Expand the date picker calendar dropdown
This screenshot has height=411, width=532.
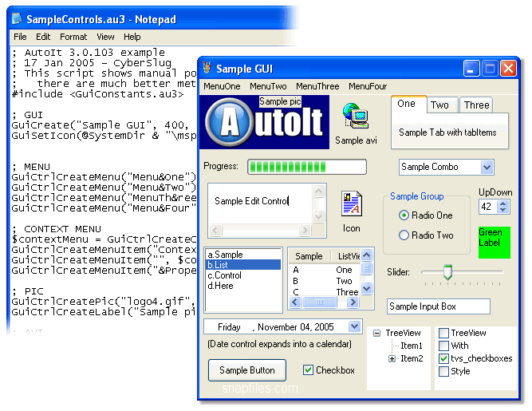354,326
